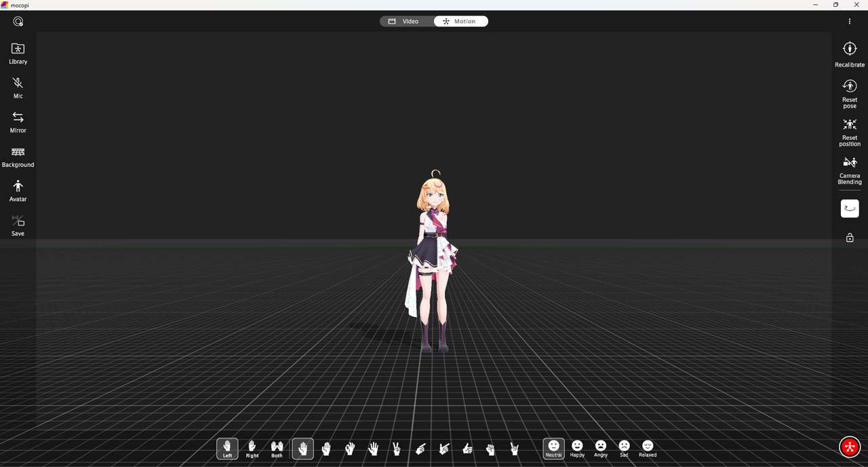Select the Right hand option
The image size is (868, 467).
(252, 448)
